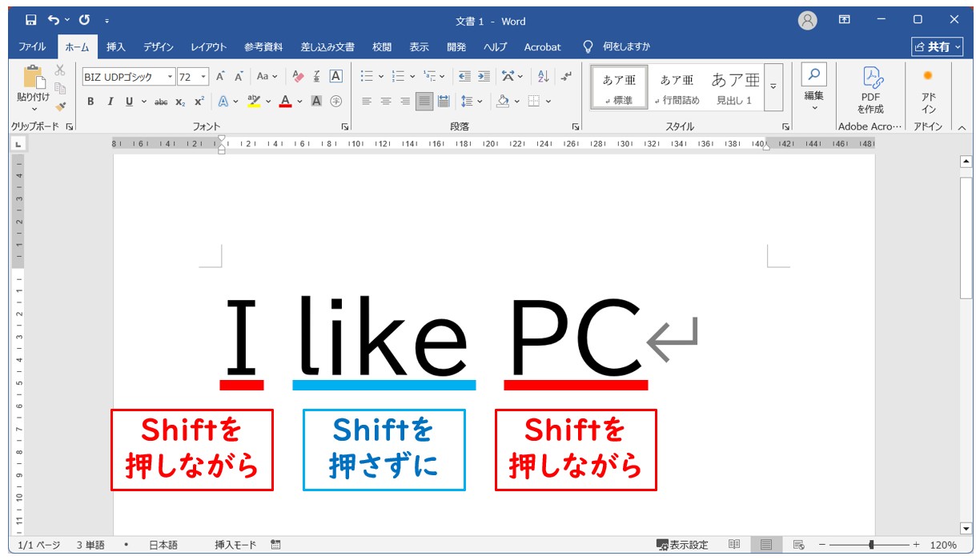Click the Redo icon in quick access

click(x=84, y=20)
